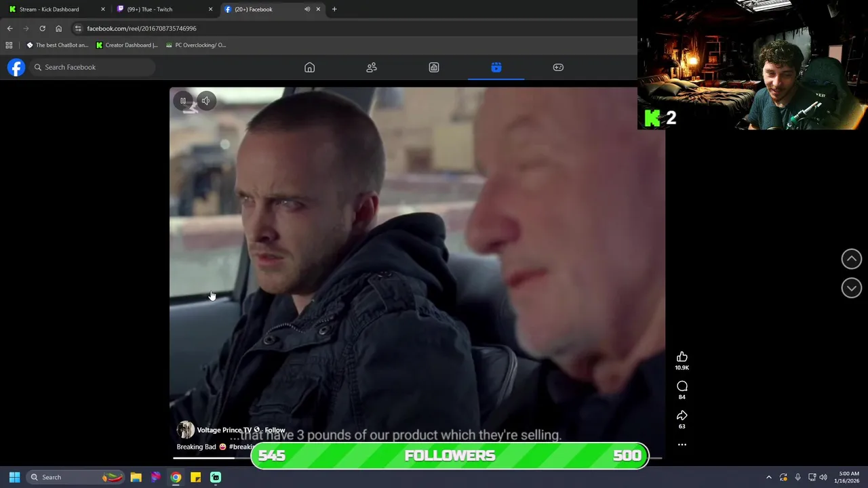Pause the reel video

tap(183, 101)
